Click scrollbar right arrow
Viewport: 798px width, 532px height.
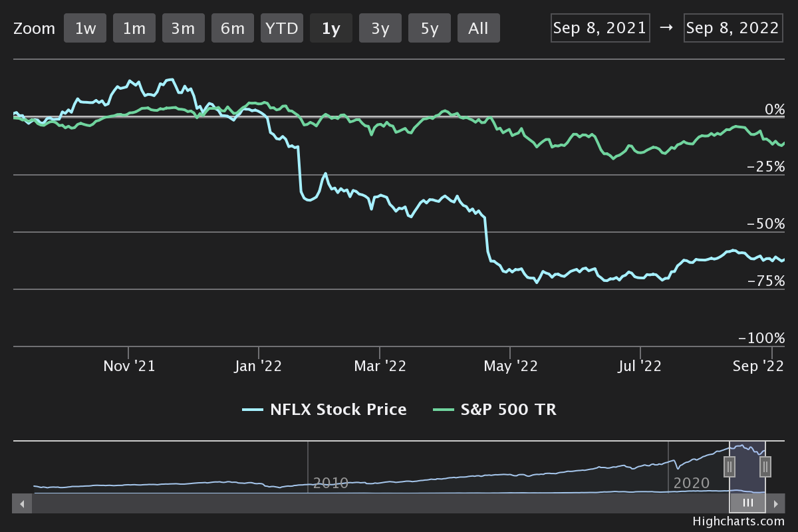click(775, 503)
